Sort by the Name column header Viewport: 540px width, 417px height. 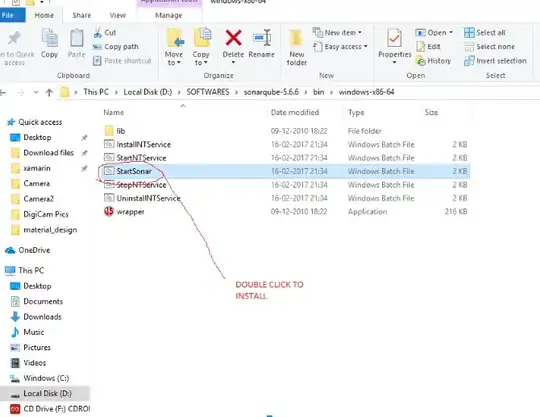click(x=114, y=113)
